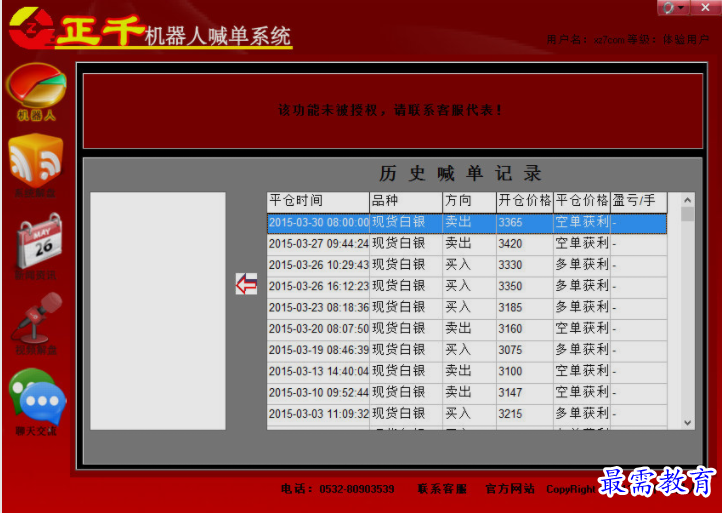The height and width of the screenshot is (513, 722).
Task: Click the open price cell 3215
Action: tap(525, 414)
